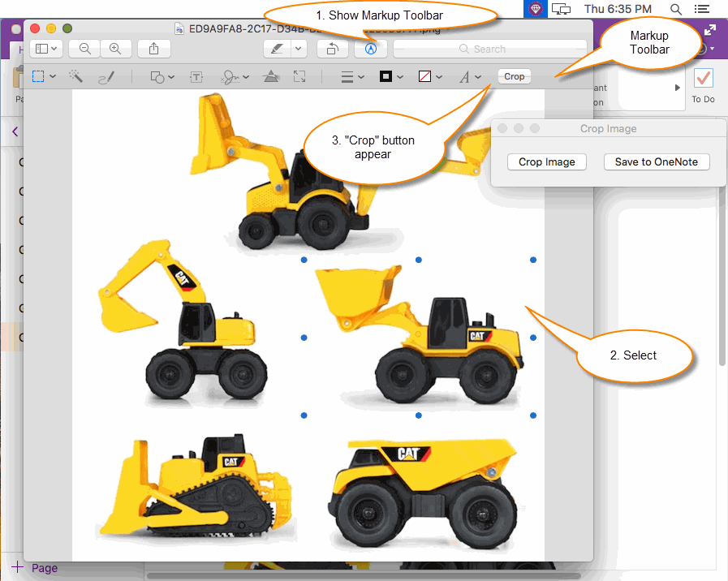Image resolution: width=728 pixels, height=581 pixels.
Task: Click the top-middle selection handle
Action: pos(418,260)
